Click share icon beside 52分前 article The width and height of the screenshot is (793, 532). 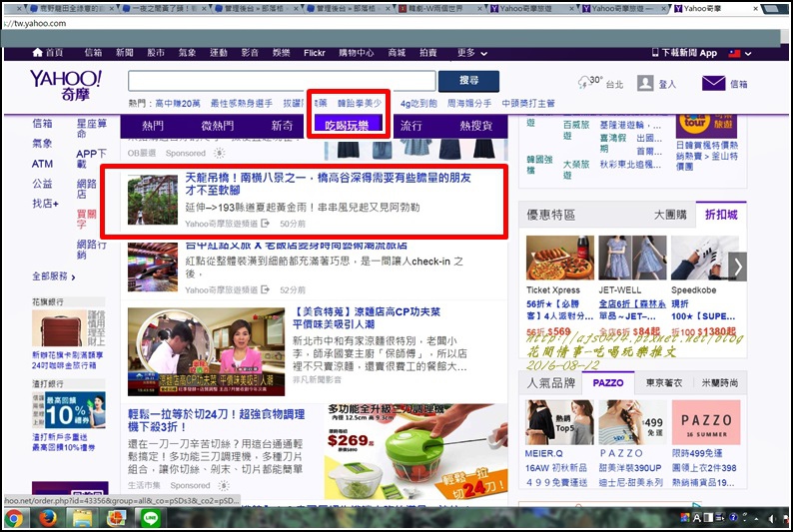(x=265, y=289)
